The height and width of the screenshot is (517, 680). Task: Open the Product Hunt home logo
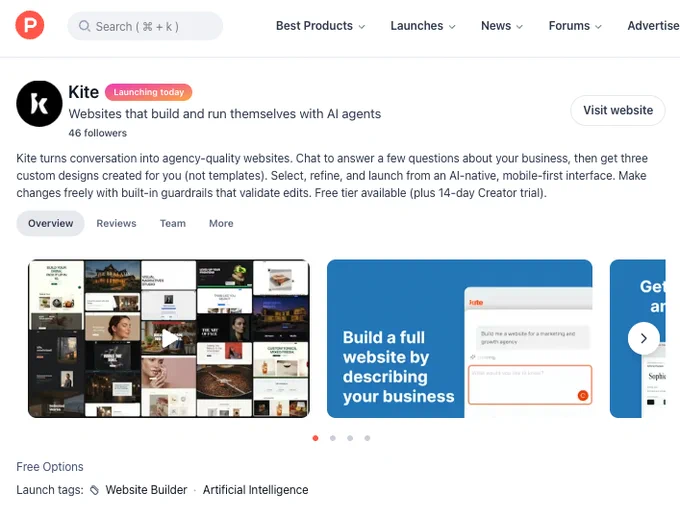point(29,25)
